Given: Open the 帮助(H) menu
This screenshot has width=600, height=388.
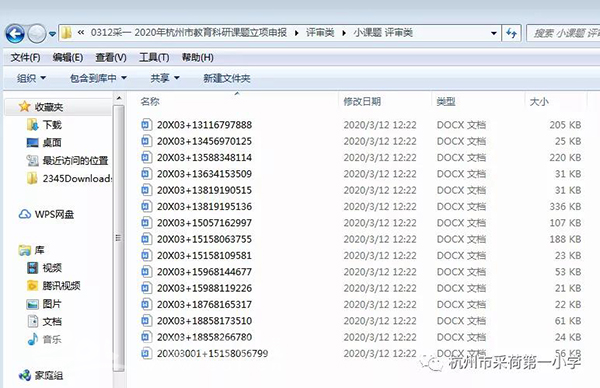Looking at the screenshot, I should click(x=197, y=58).
